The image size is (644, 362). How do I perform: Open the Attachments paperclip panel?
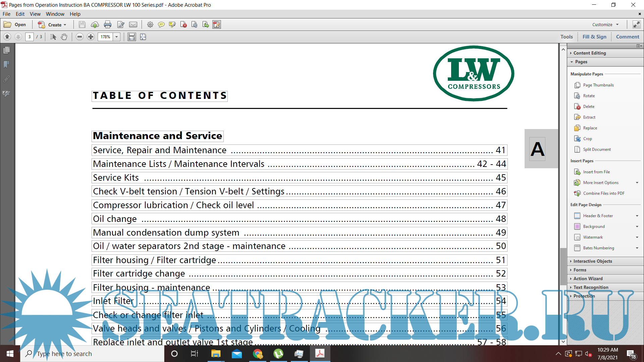[x=6, y=79]
